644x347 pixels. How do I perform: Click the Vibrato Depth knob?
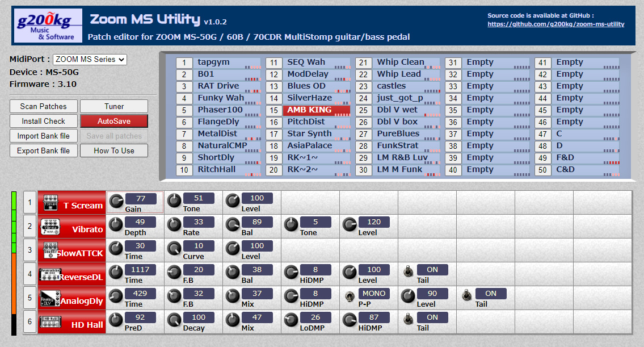[116, 224]
